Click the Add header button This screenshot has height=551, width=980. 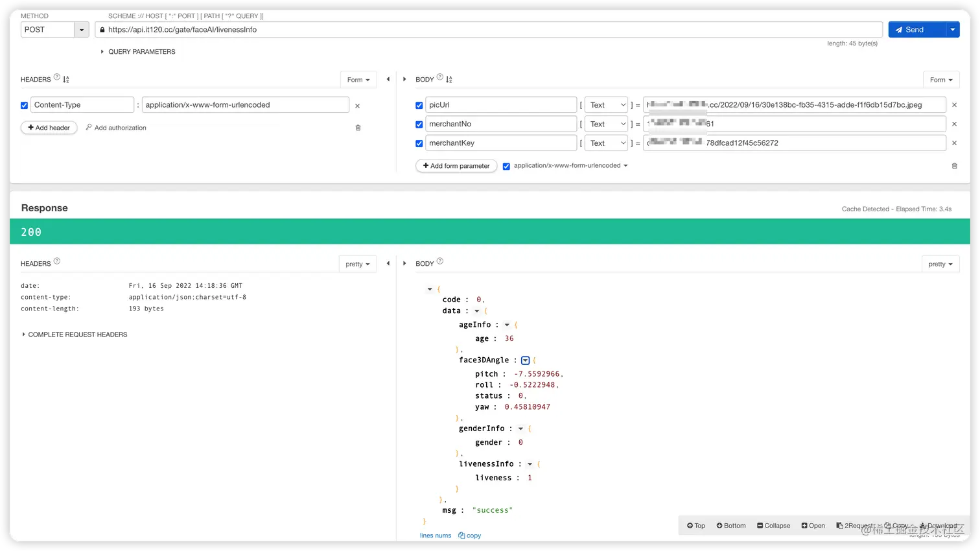coord(49,128)
